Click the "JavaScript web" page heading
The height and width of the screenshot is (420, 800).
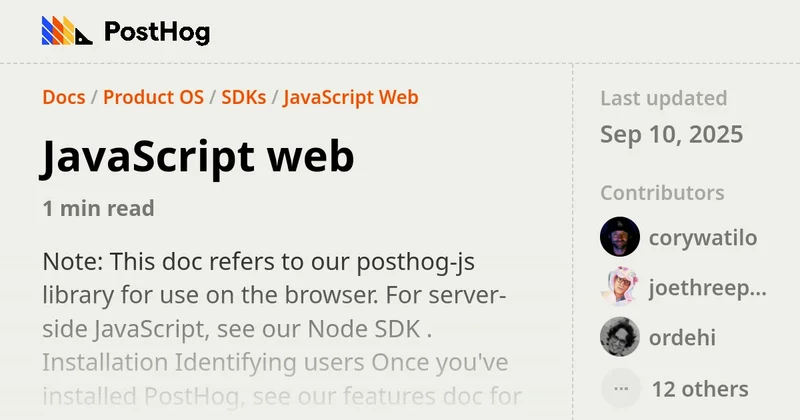click(x=197, y=157)
